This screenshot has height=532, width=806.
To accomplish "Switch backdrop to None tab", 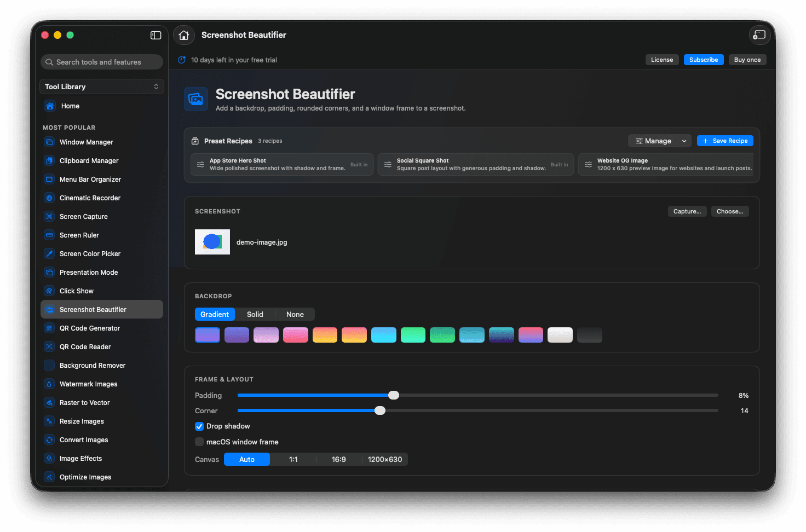I will 295,314.
